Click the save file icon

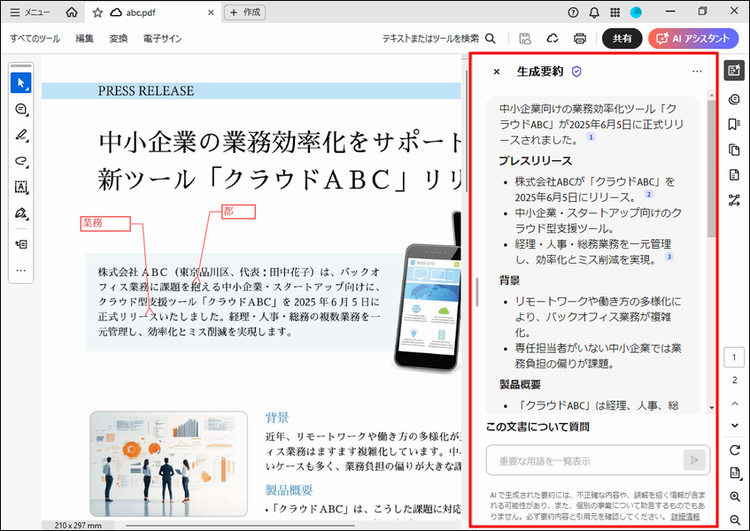pos(525,39)
